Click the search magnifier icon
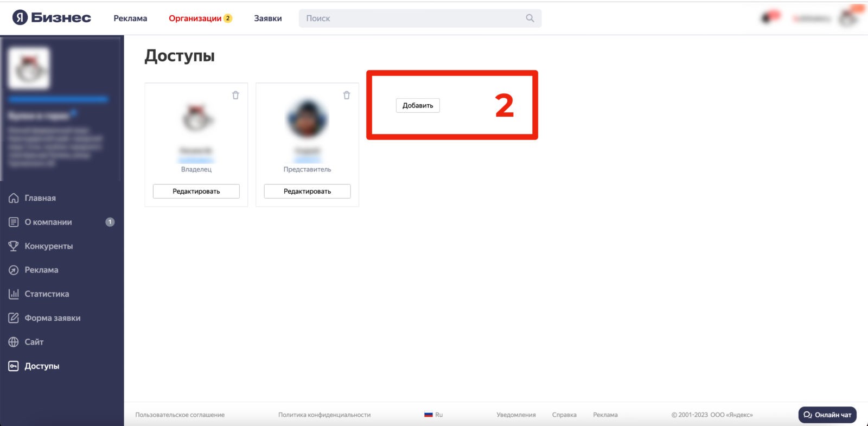This screenshot has height=426, width=868. [x=530, y=18]
